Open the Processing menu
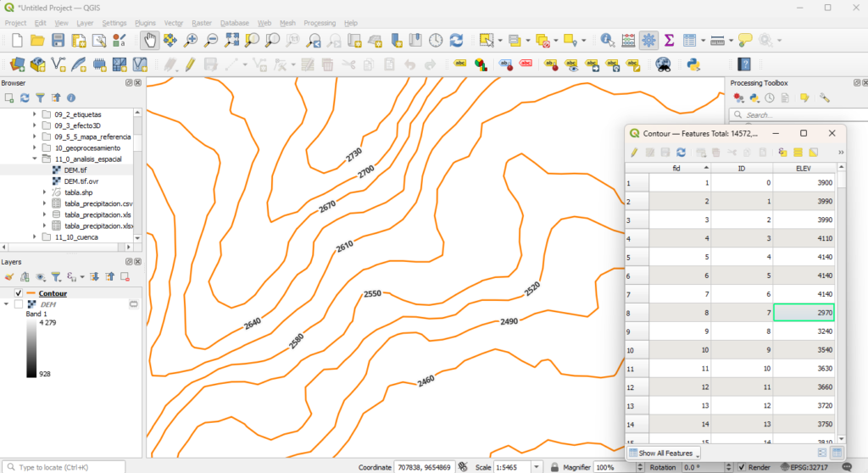Viewport: 868px width, 473px height. (x=319, y=23)
